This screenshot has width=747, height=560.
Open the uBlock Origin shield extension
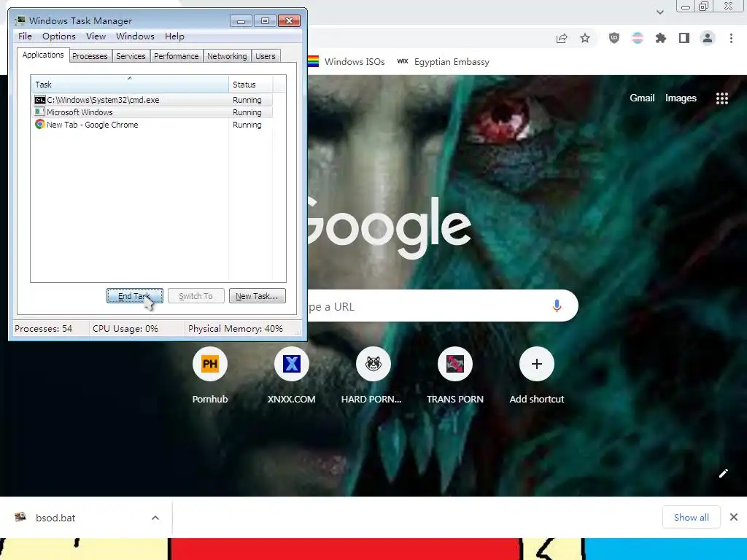tap(614, 38)
